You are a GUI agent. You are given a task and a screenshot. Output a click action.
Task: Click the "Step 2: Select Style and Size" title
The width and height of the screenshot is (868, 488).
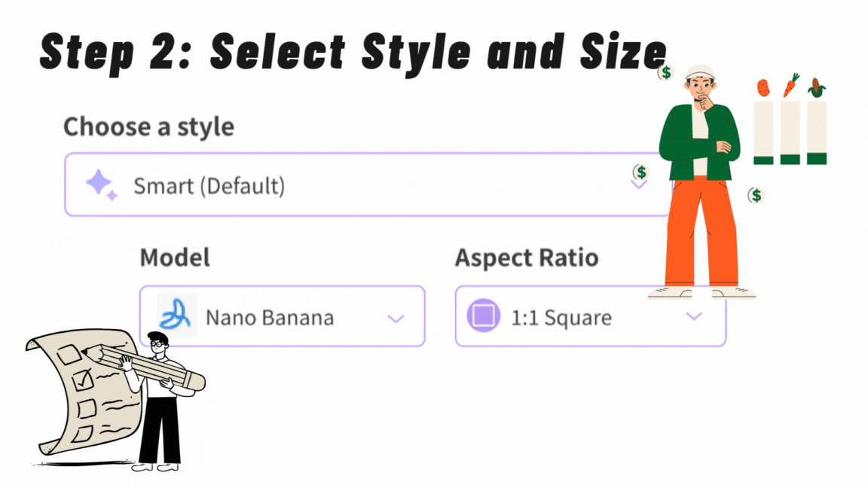[x=353, y=53]
